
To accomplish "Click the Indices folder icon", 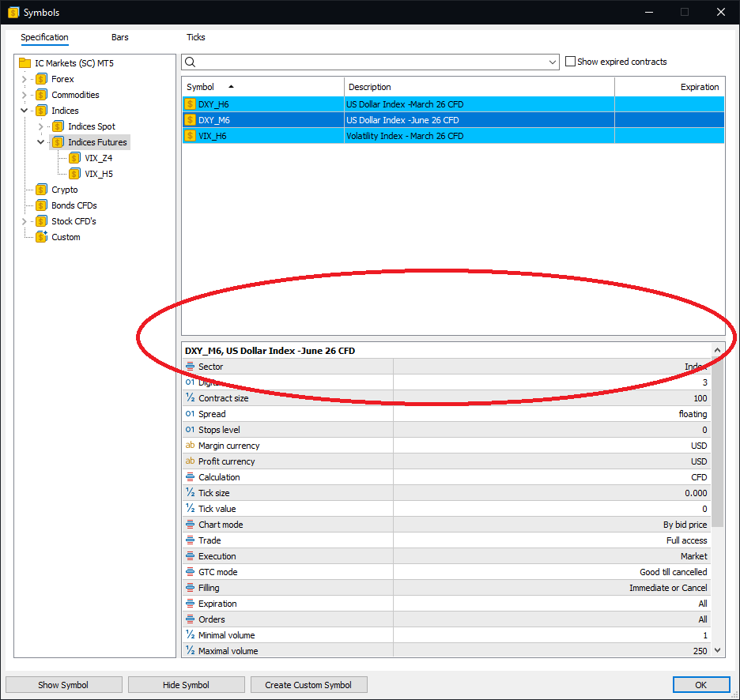I will tap(42, 111).
